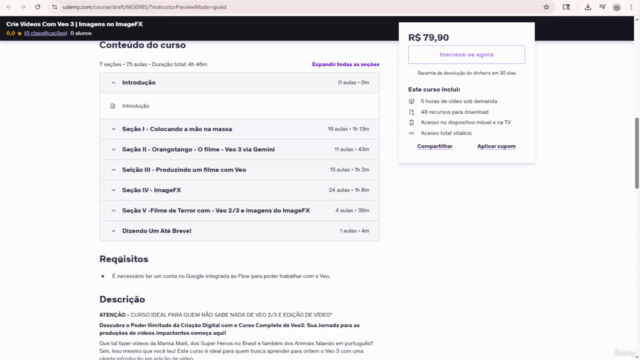
Task: Click the download file icon beside 48 recursos
Action: click(411, 112)
